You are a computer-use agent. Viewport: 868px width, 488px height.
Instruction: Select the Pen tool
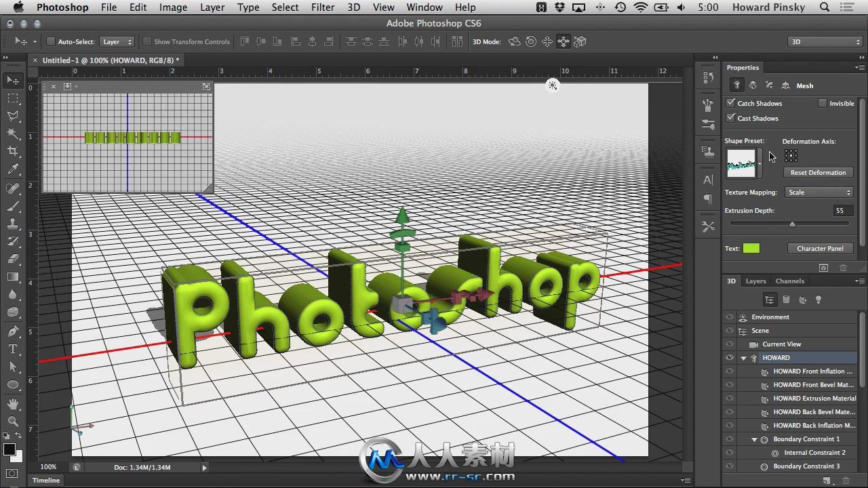coord(13,331)
